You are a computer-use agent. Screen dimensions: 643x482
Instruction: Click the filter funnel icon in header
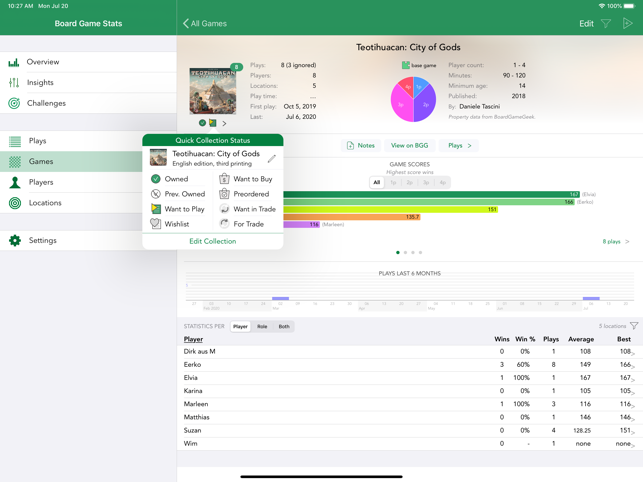tap(606, 24)
